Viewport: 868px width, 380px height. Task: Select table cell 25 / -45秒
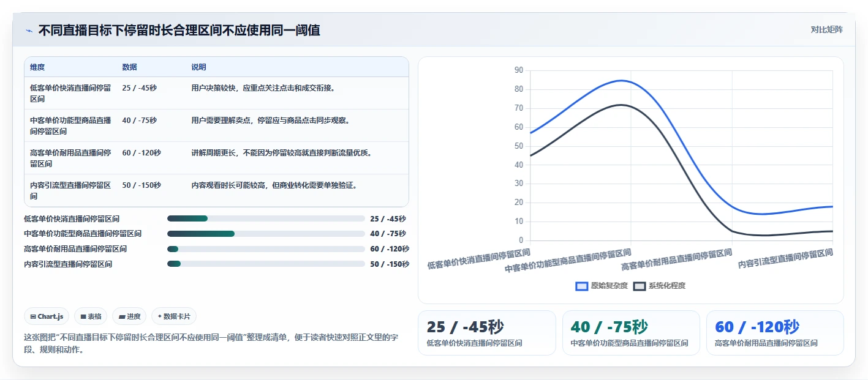click(139, 88)
